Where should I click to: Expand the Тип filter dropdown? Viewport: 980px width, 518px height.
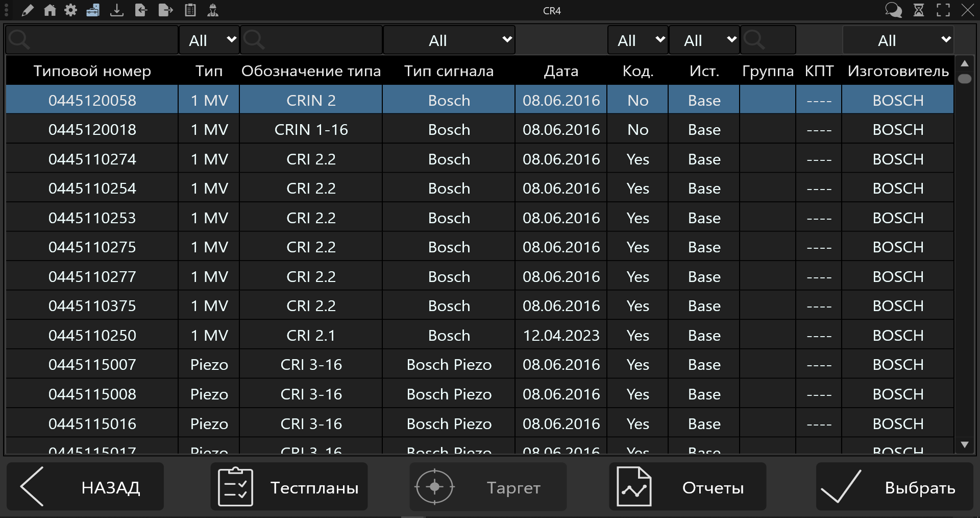209,40
